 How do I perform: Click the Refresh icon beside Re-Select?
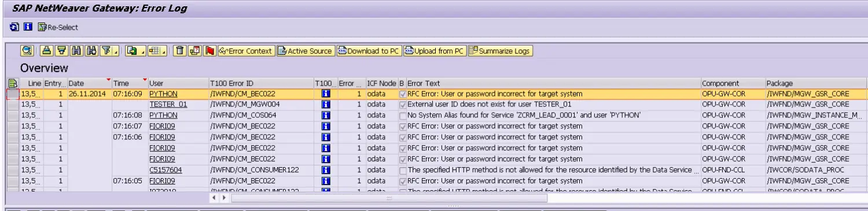coord(14,27)
